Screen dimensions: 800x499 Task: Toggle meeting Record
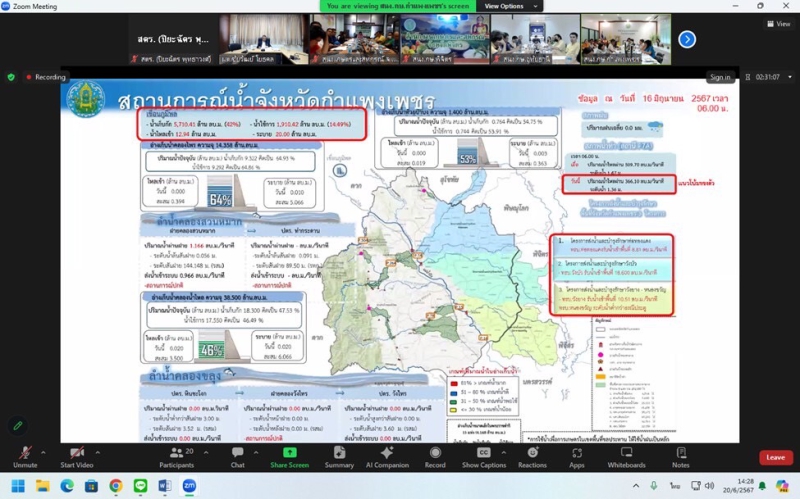[x=435, y=455]
